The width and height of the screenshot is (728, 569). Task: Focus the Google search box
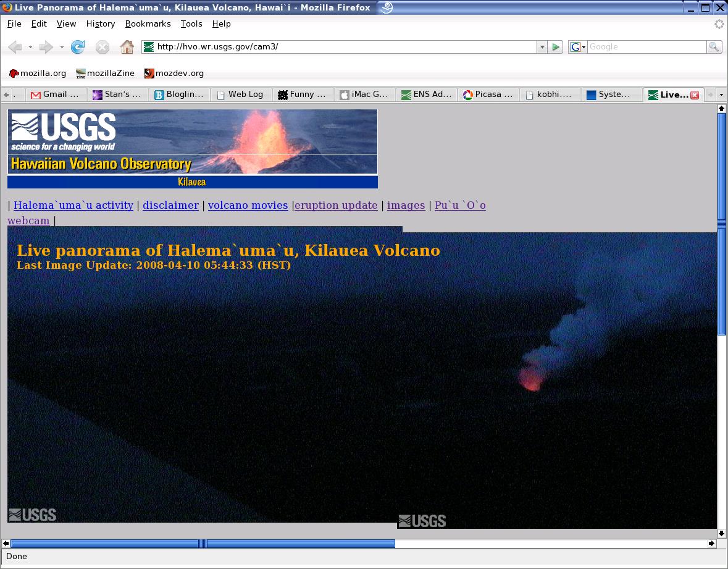[x=647, y=47]
